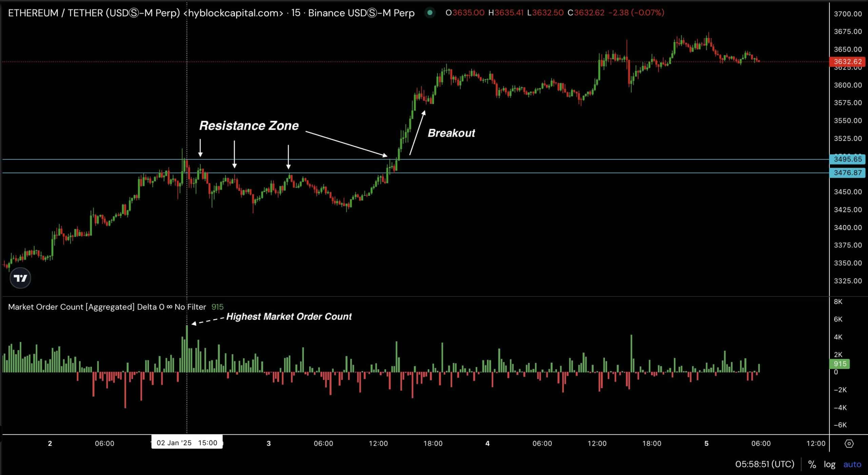The width and height of the screenshot is (868, 475).
Task: Click the Resistance Zone text annotation
Action: click(249, 126)
